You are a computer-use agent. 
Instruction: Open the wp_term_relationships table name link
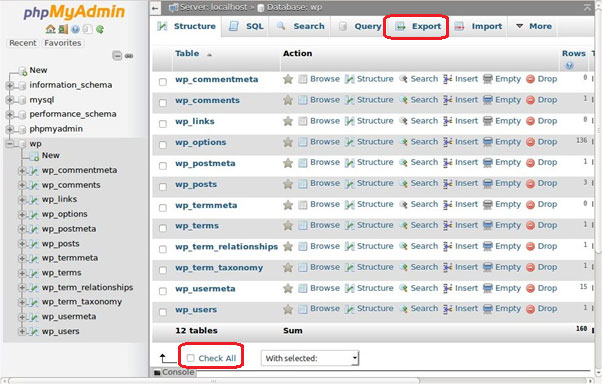click(x=227, y=247)
